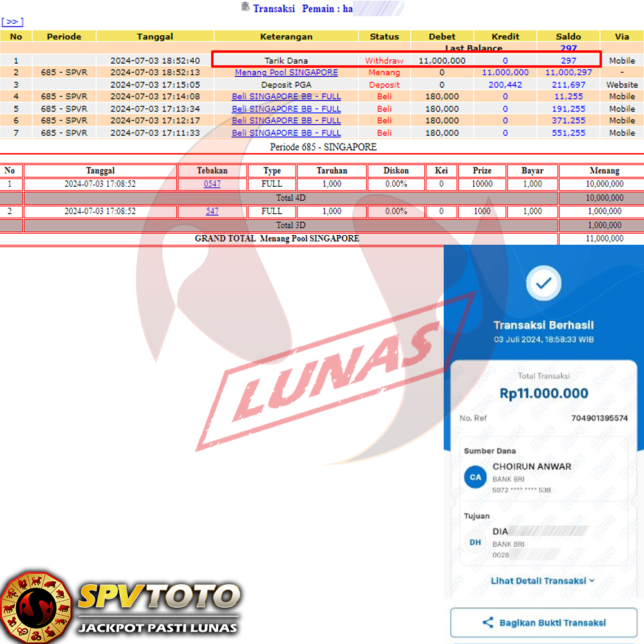Viewport: 644px width, 644px height.
Task: Click the SPVTOTO zodiac wheel logo
Action: (35, 607)
